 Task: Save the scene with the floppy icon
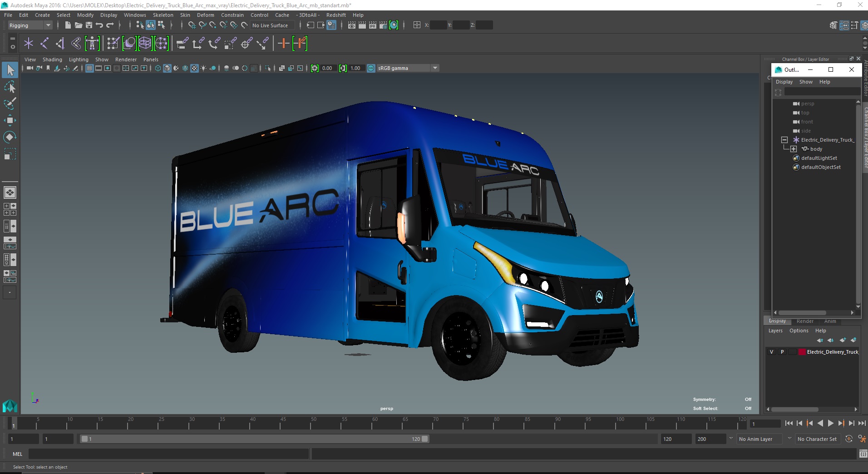89,25
